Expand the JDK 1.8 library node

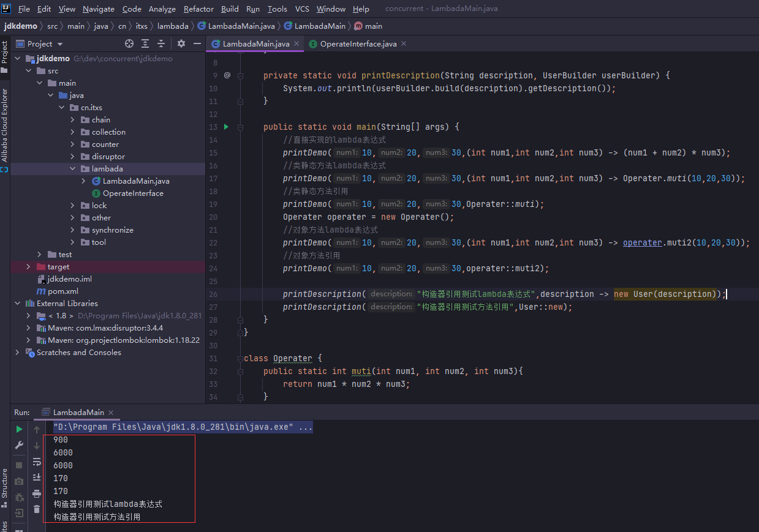pyautogui.click(x=28, y=315)
